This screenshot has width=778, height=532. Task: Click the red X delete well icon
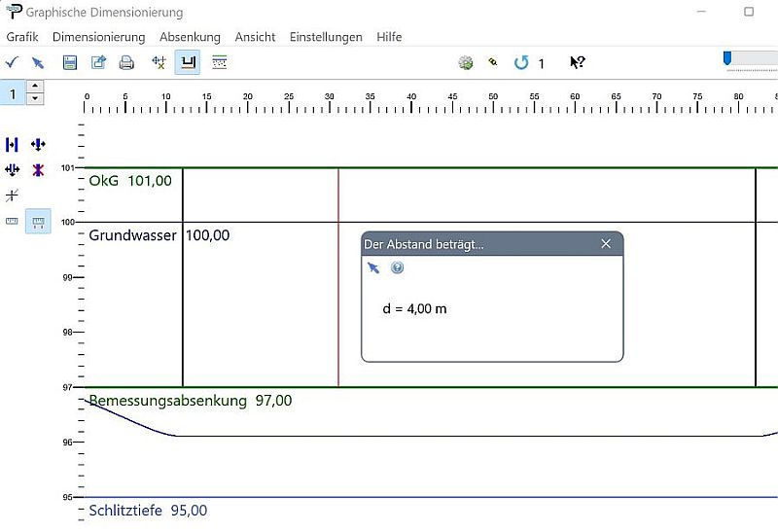tap(38, 170)
